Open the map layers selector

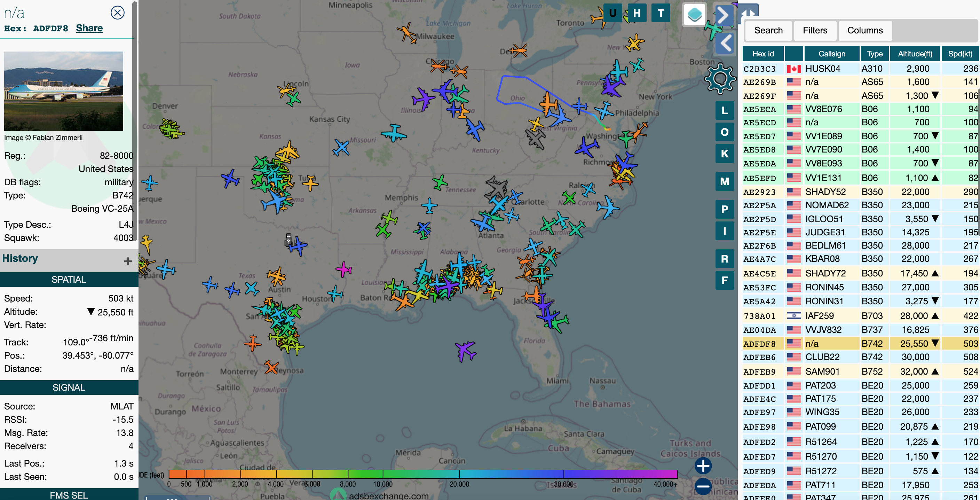point(695,15)
